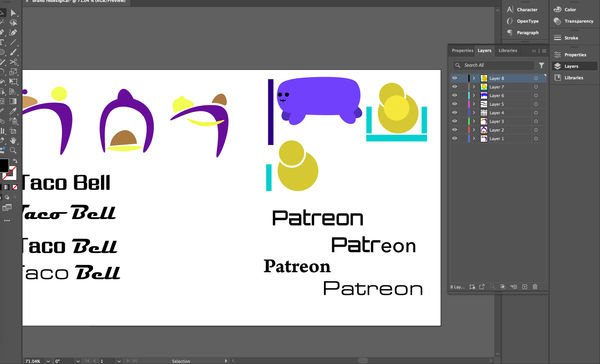Open the Paragraph panel from dock
Viewport: 600px width, 364px height.
(523, 33)
